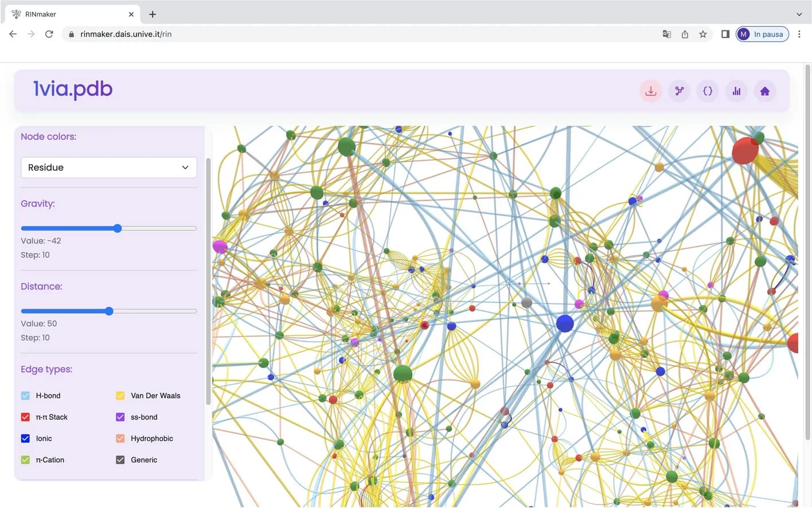Click the left panel scrollbar
The width and height of the screenshot is (812, 508).
tap(208, 281)
